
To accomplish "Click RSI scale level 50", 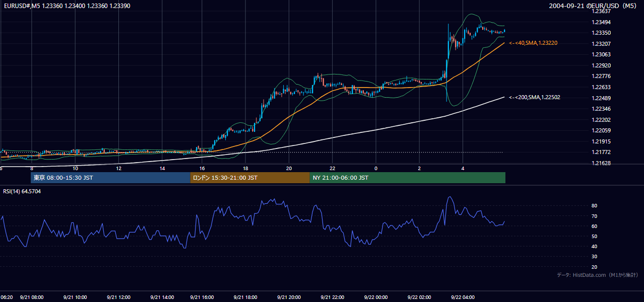I will tap(595, 236).
